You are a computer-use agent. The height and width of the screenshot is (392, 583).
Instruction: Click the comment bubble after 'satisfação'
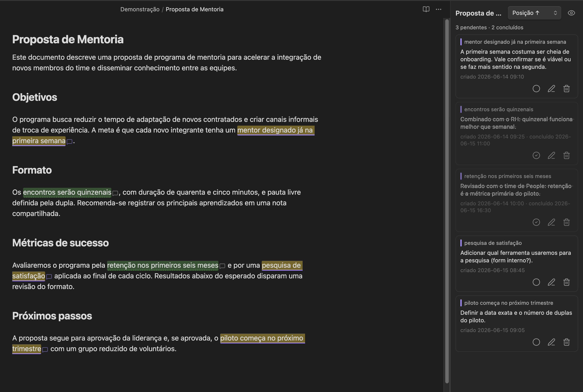click(x=49, y=277)
